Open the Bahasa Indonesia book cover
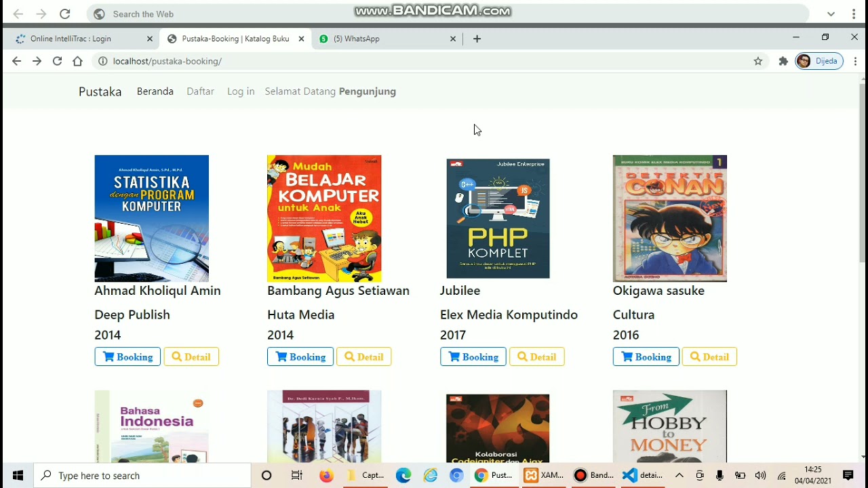Image resolution: width=868 pixels, height=488 pixels. (x=152, y=426)
